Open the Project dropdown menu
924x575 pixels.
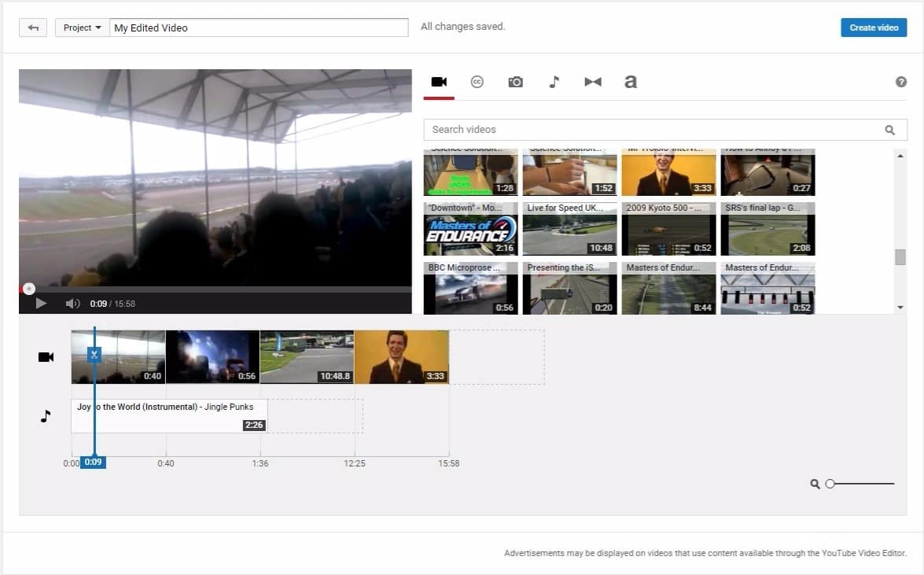82,28
